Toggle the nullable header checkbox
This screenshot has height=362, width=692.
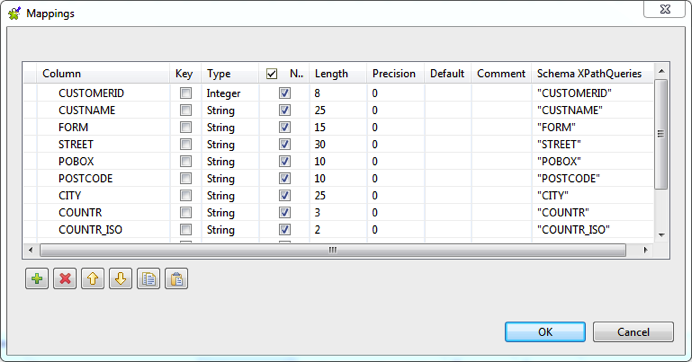click(x=272, y=74)
